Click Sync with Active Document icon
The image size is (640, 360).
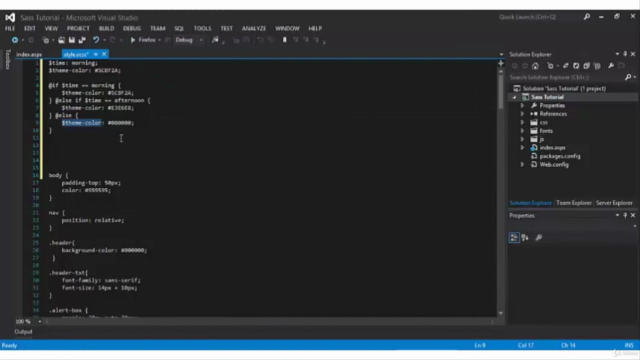566,66
